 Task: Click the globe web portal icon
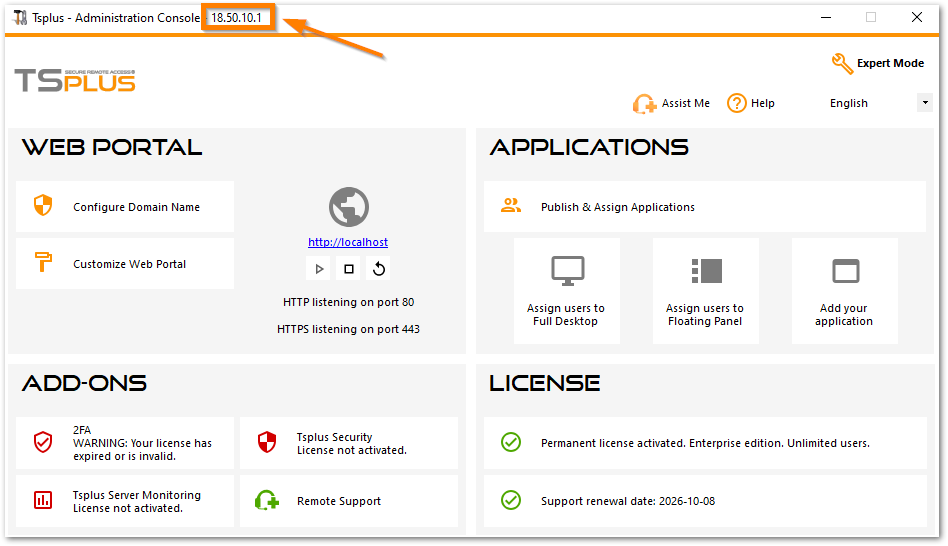[x=348, y=207]
